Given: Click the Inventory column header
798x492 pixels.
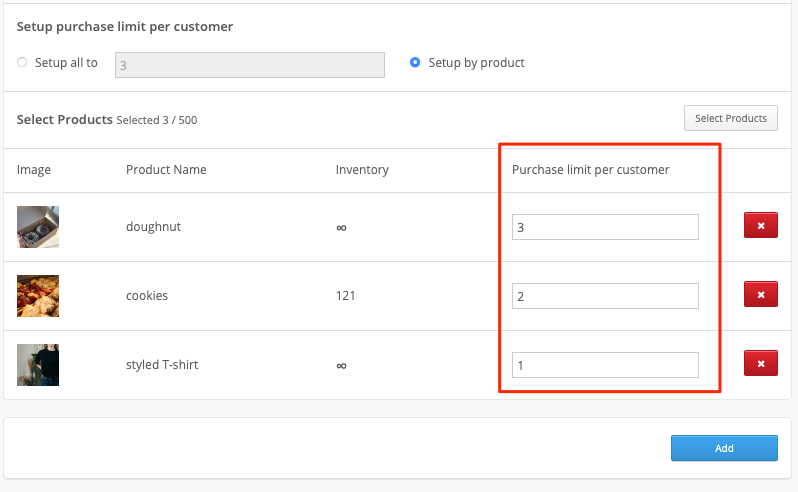Looking at the screenshot, I should [362, 169].
